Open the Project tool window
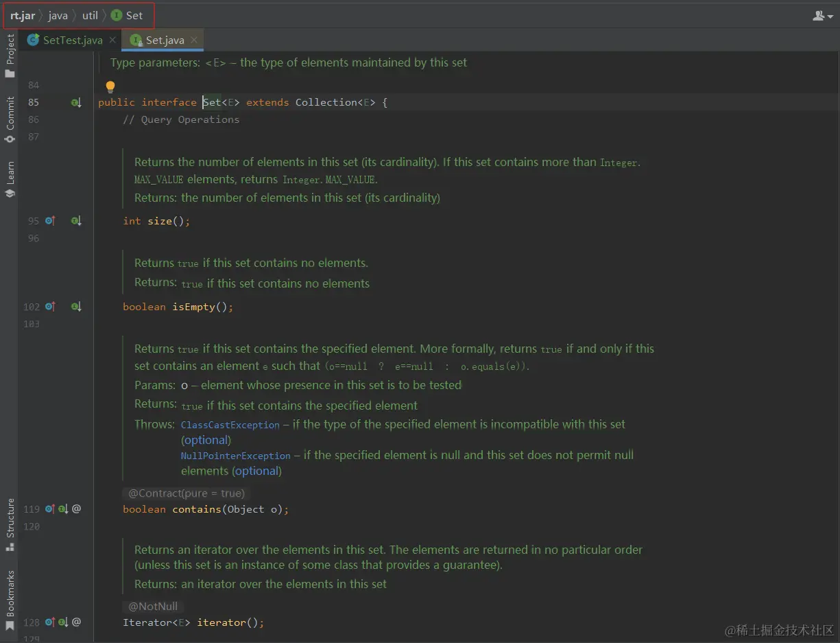Viewport: 840px width, 643px height. (10, 56)
